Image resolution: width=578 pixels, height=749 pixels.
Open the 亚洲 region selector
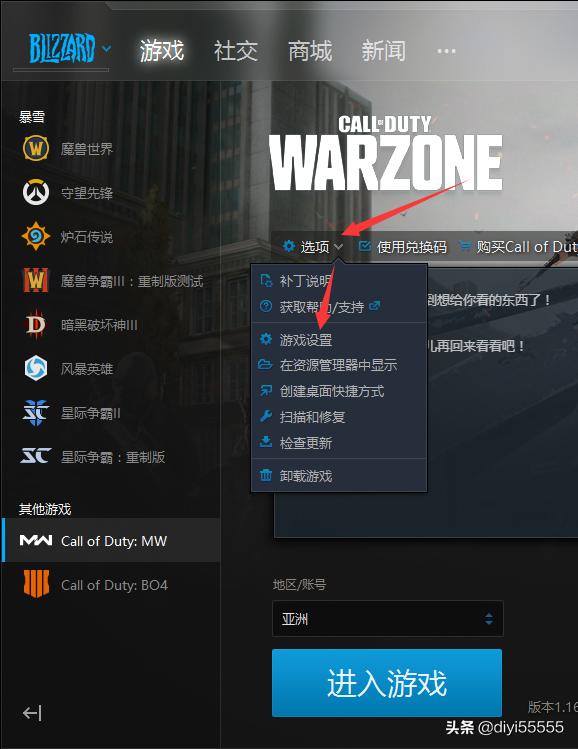coord(387,619)
